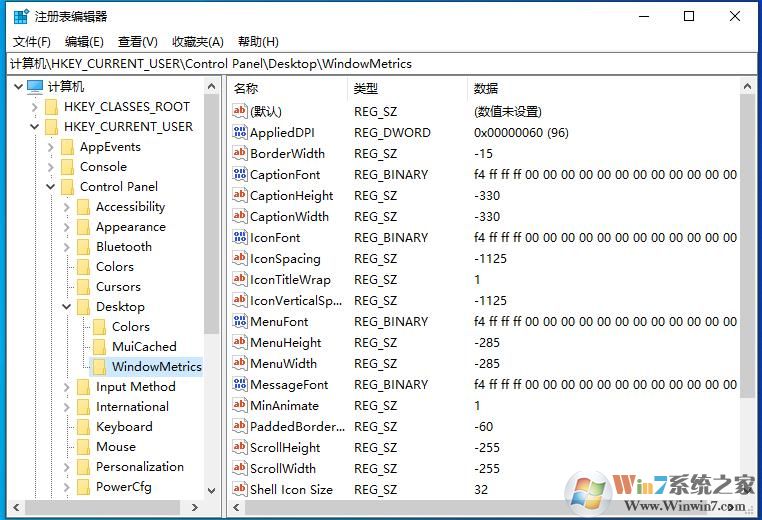Click the Registry Editor app icon in title bar

(x=21, y=16)
